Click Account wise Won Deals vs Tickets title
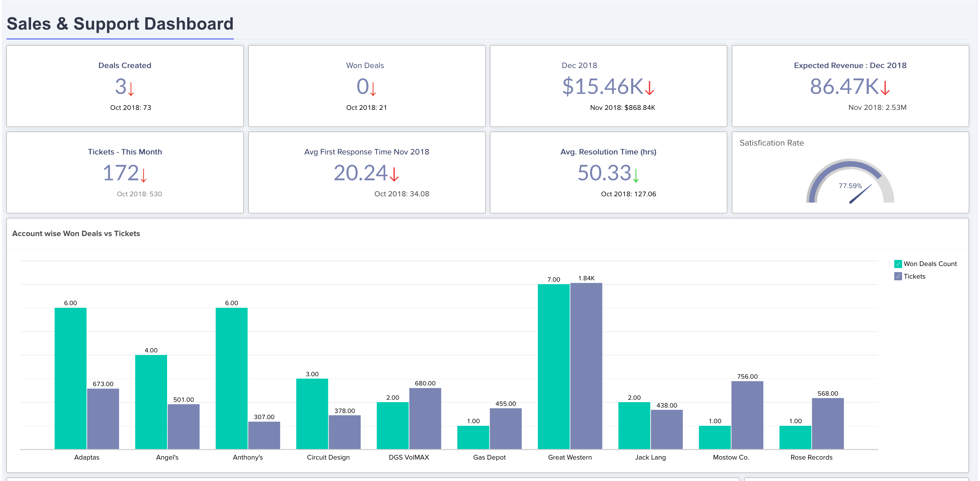 76,233
